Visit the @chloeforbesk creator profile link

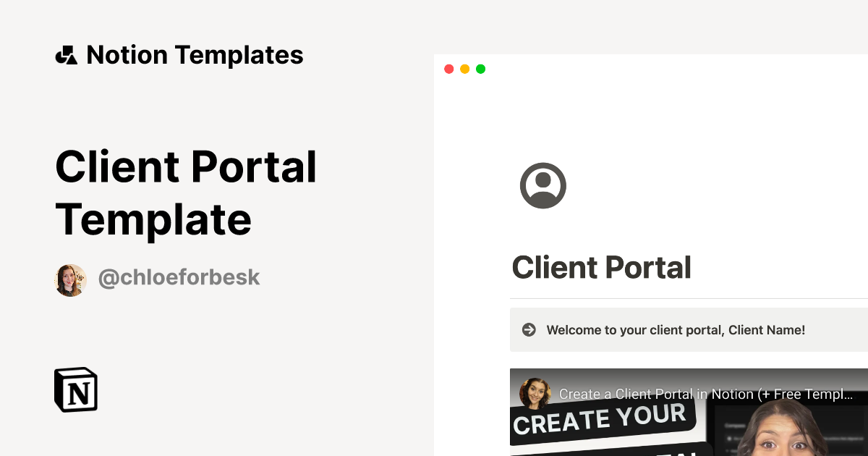click(179, 277)
